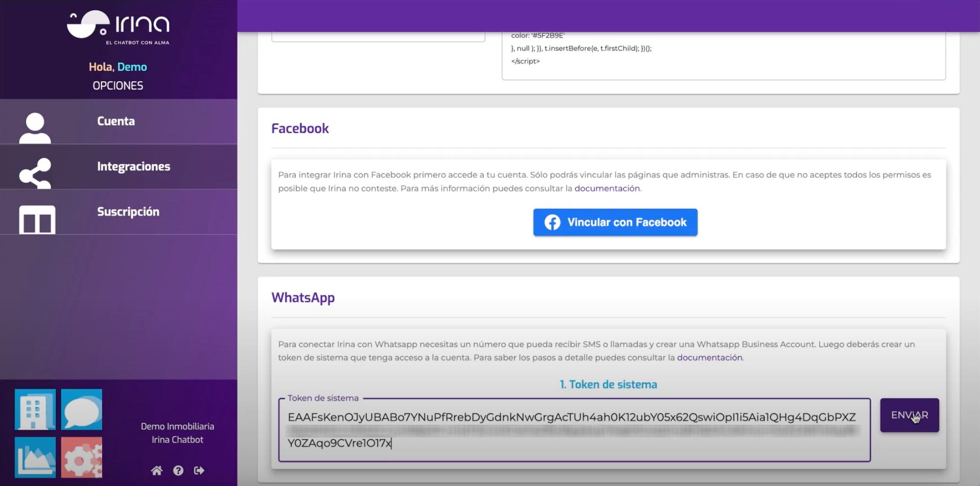Click 'Demo Inmobiliaria' text
This screenshot has width=980, height=486.
(x=177, y=426)
